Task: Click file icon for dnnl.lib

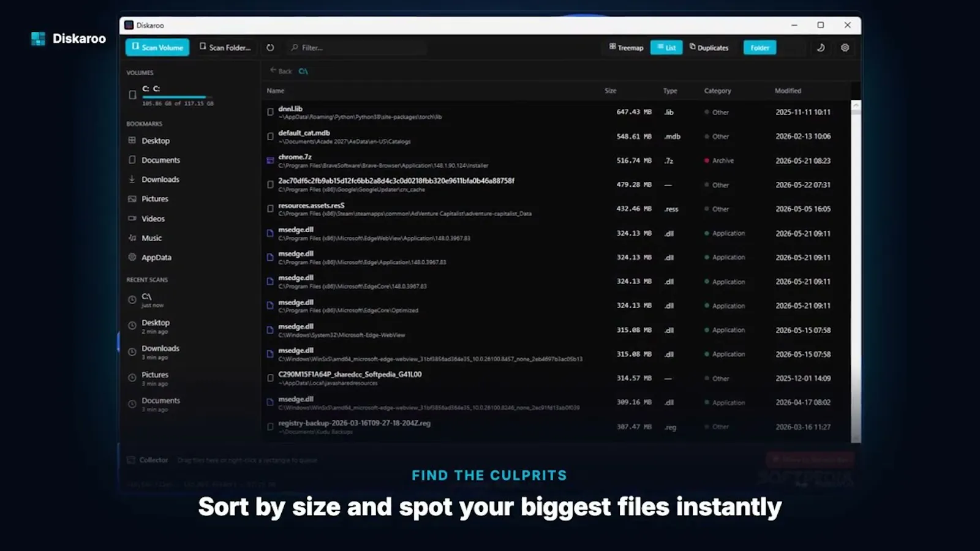Action: point(270,112)
